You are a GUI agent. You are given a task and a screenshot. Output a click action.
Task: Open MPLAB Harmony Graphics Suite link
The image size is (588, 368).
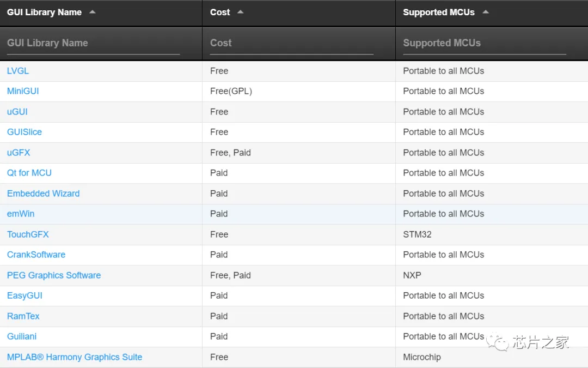point(75,357)
